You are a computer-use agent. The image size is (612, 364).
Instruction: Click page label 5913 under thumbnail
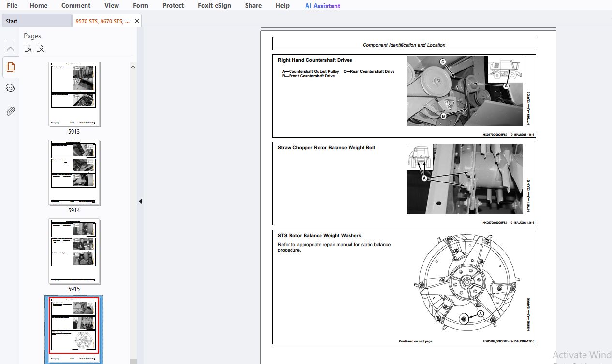[x=74, y=132]
